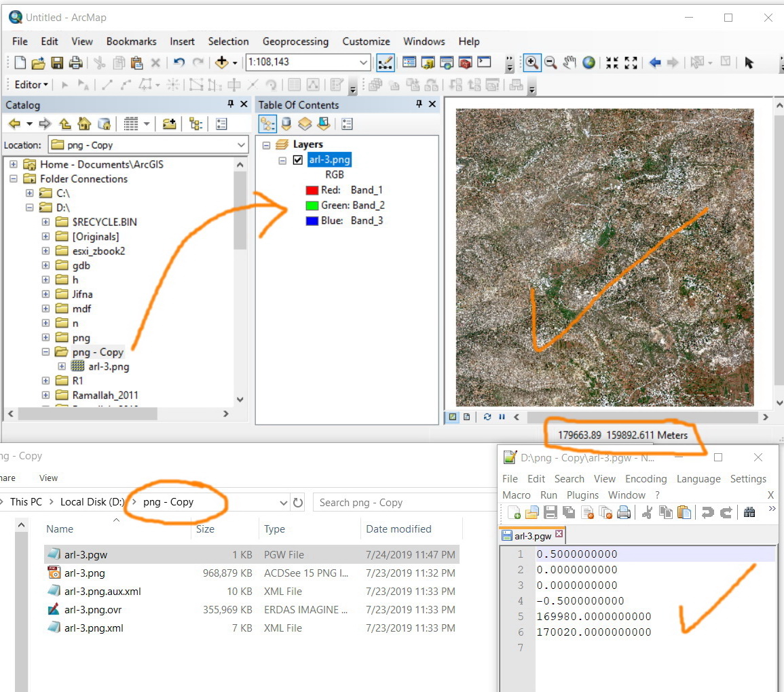Click the Find binoculars icon in Notepad++
The height and width of the screenshot is (692, 784).
[749, 513]
